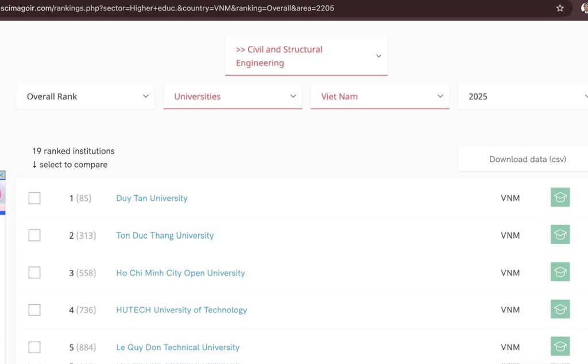Click the VNM code in the HUTECH row
The image size is (588, 364).
coord(510,310)
